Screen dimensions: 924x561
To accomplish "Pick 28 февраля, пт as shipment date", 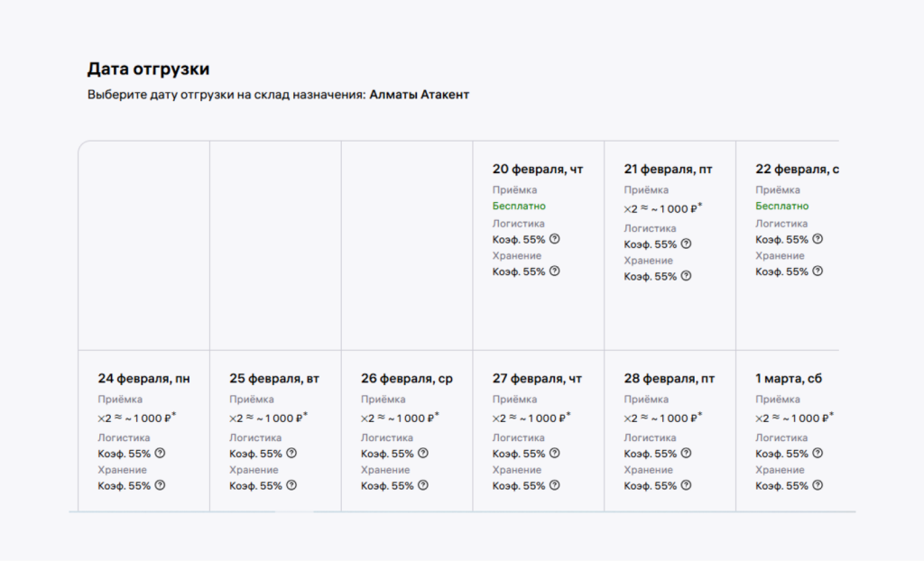I will point(670,379).
